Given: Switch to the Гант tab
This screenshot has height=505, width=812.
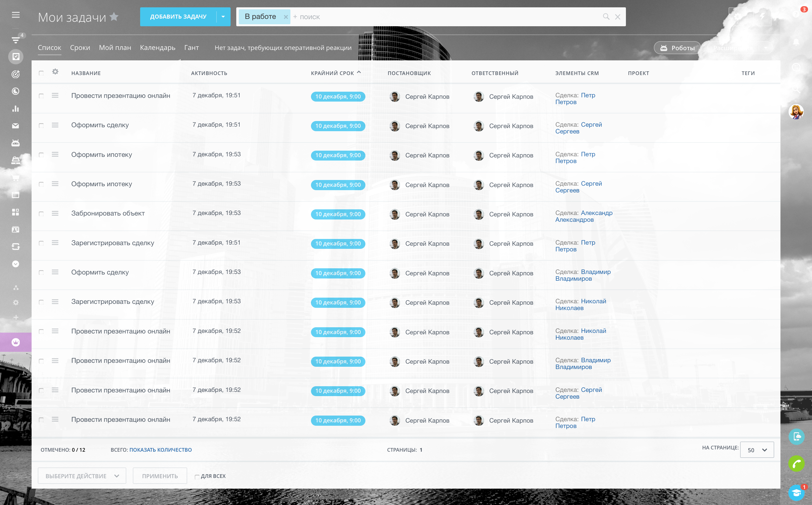Looking at the screenshot, I should click(191, 48).
